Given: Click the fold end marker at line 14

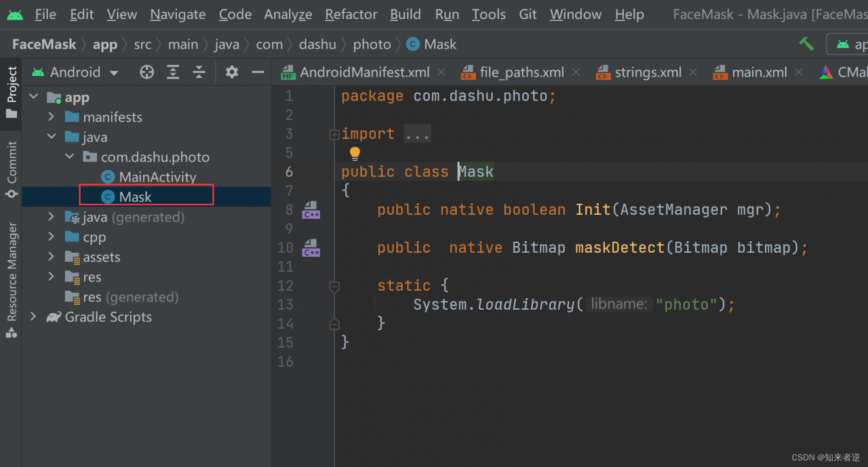Looking at the screenshot, I should (334, 324).
